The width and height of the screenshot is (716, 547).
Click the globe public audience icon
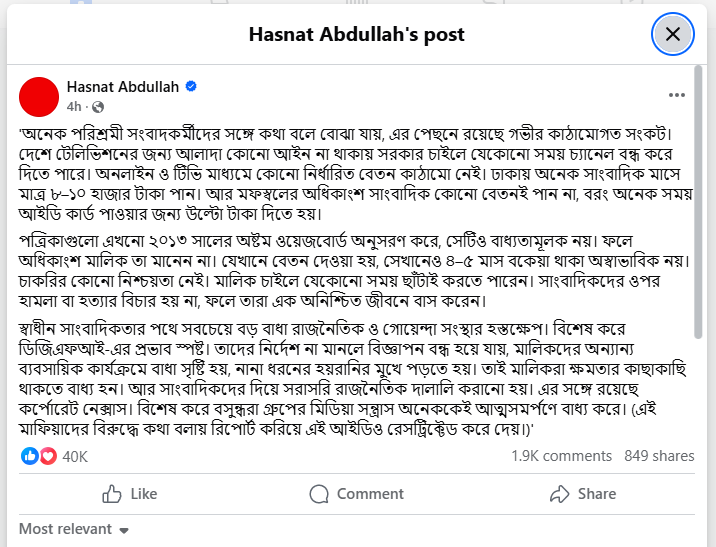coord(98,107)
